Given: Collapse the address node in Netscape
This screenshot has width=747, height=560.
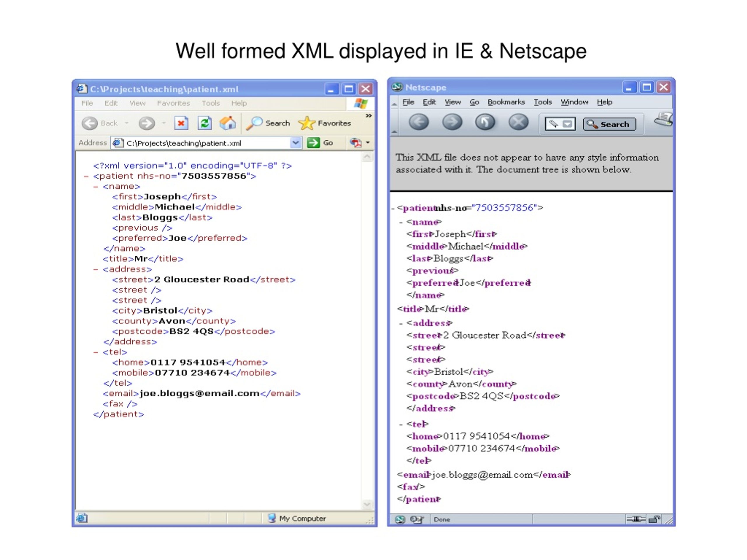Looking at the screenshot, I should click(401, 324).
